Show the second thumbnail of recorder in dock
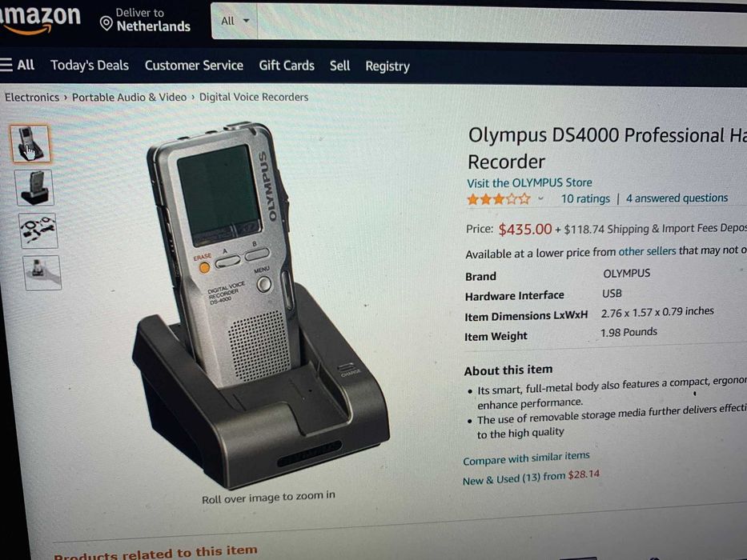Viewport: 747px width, 560px height. pyautogui.click(x=34, y=188)
